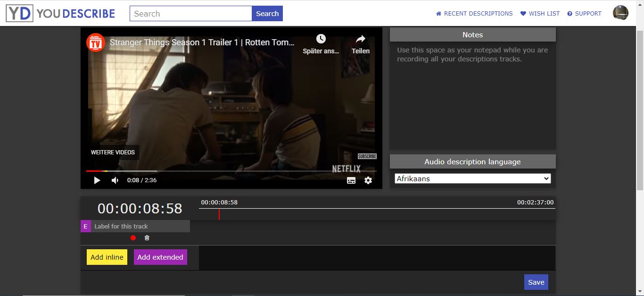Viewport: 644px width, 296px height.
Task: Share the video via the Teilen arrow
Action: coord(361,39)
